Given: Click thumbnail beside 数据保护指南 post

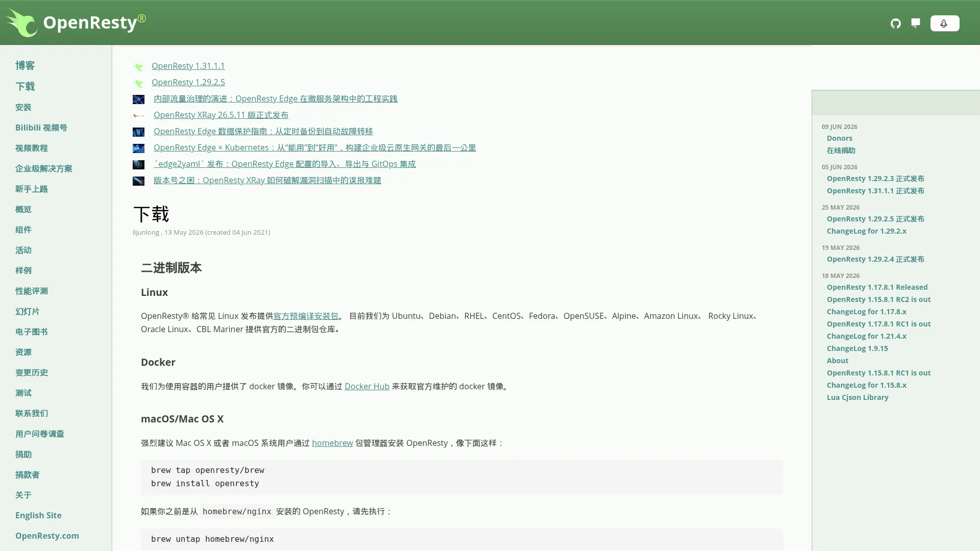Looking at the screenshot, I should pos(138,132).
